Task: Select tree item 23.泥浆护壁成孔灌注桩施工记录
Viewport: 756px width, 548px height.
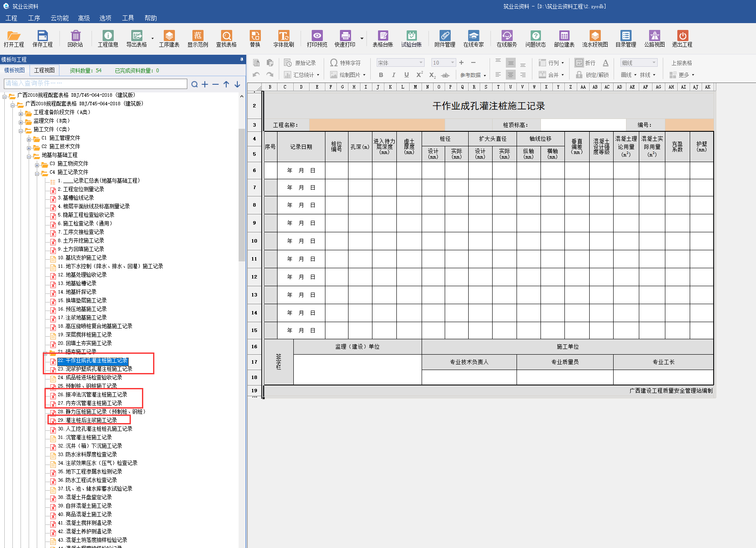Action: 95,369
